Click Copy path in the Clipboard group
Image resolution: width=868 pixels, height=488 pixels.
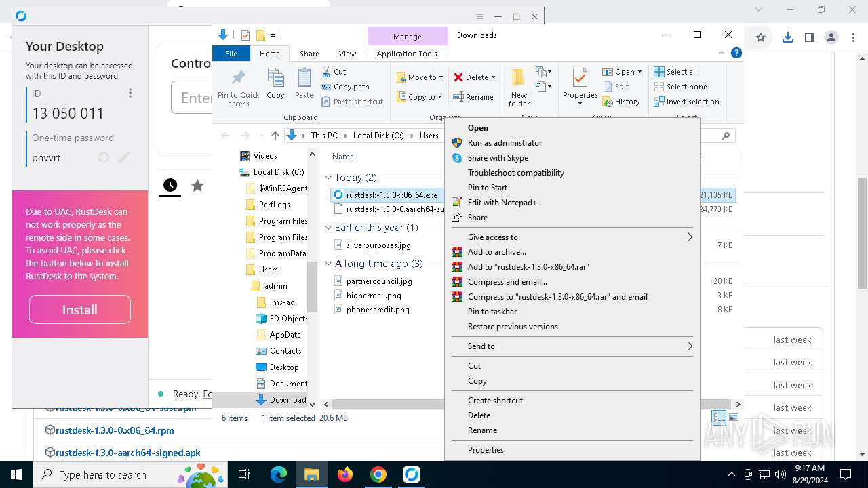pyautogui.click(x=345, y=87)
